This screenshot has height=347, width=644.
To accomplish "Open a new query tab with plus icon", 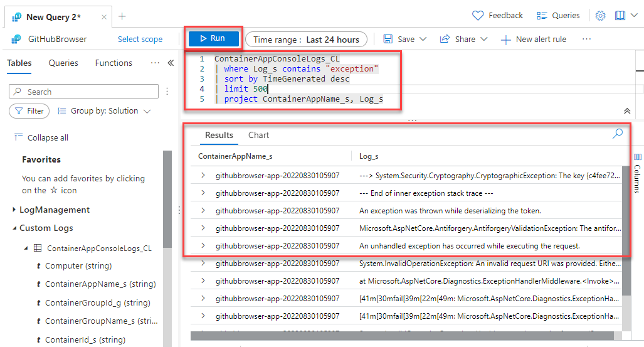I will [122, 16].
